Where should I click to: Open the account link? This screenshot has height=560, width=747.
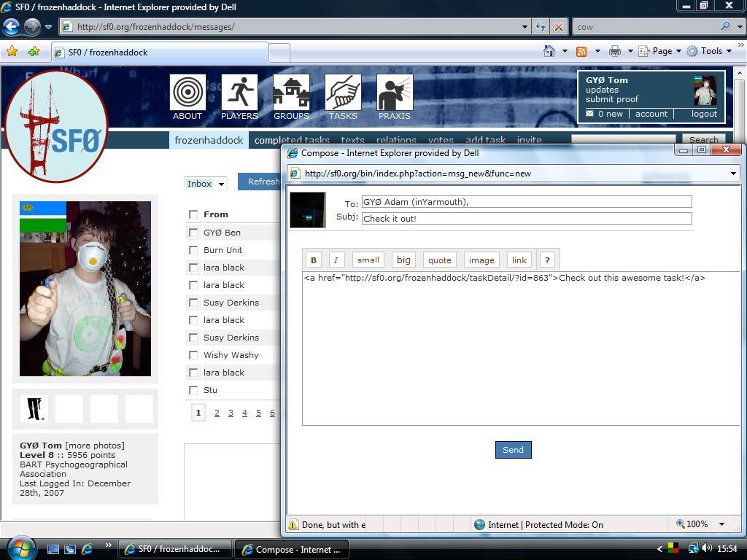tap(651, 113)
